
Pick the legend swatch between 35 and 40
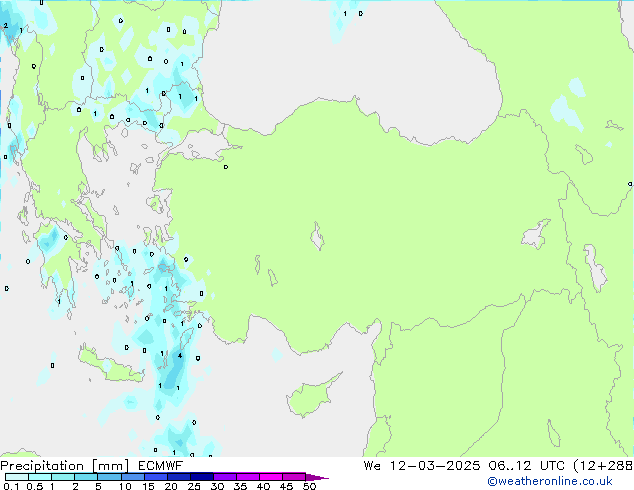[248, 477]
